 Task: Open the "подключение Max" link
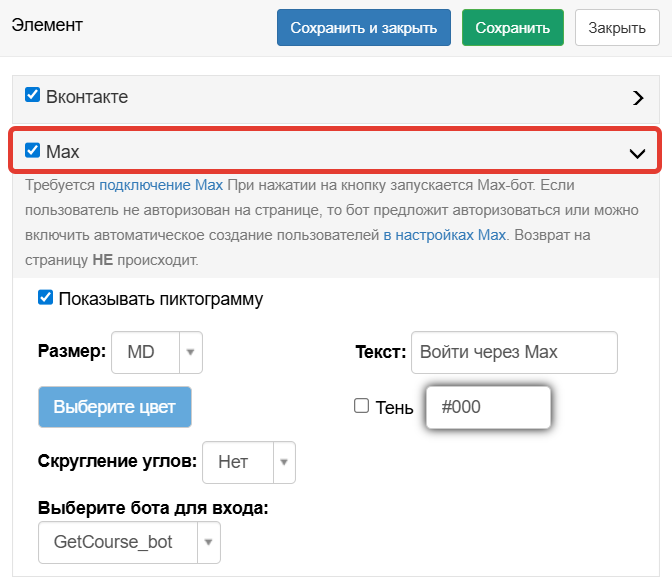click(x=161, y=185)
